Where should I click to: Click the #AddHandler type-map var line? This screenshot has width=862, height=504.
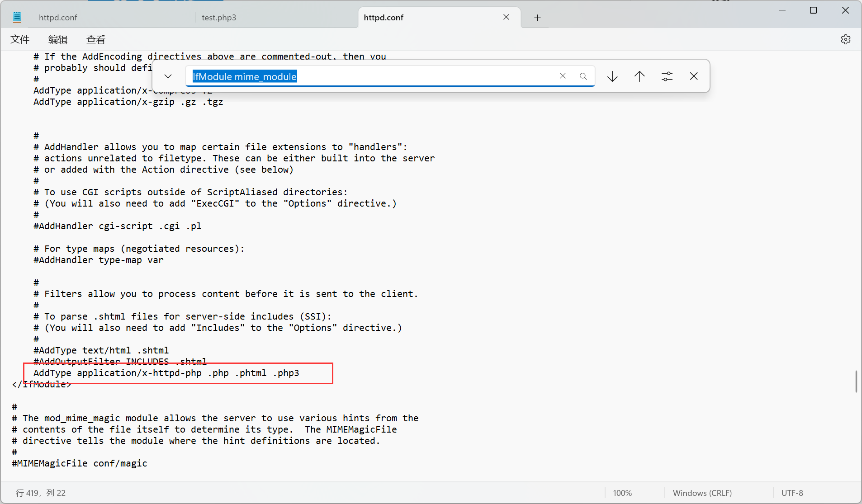99,260
